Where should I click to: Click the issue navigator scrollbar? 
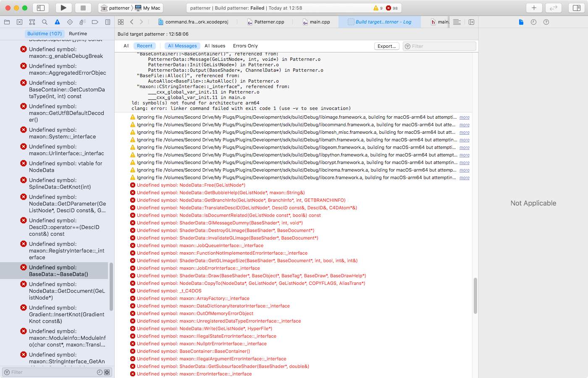coord(111,287)
